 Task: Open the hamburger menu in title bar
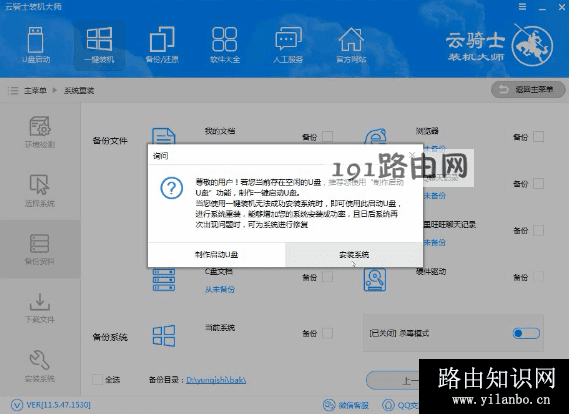(522, 7)
